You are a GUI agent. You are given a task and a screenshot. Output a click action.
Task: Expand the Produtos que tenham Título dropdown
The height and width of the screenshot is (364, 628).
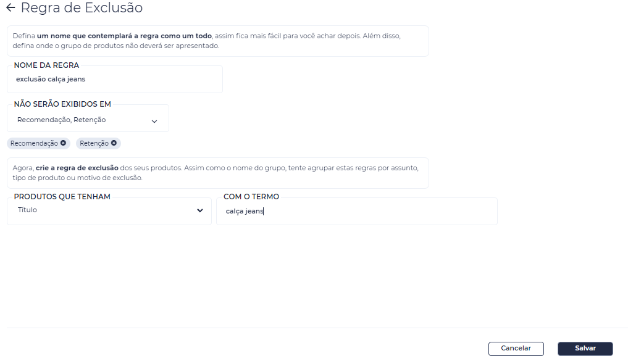tap(109, 212)
